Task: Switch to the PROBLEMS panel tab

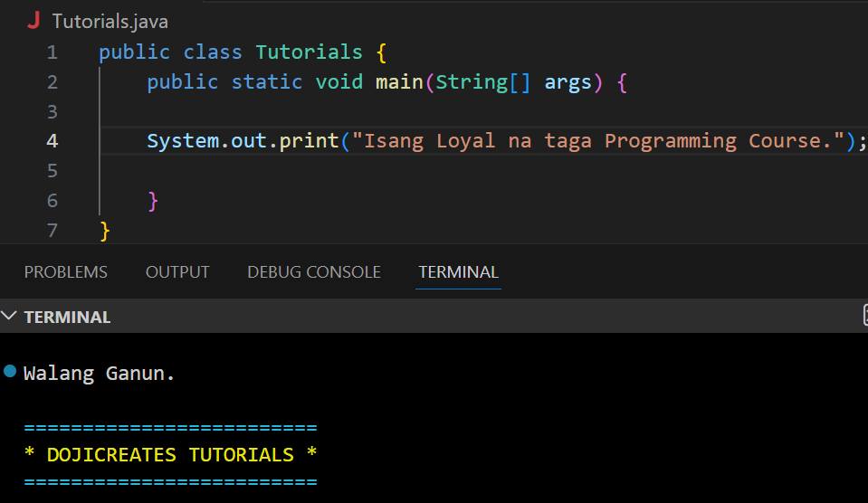Action: (66, 271)
